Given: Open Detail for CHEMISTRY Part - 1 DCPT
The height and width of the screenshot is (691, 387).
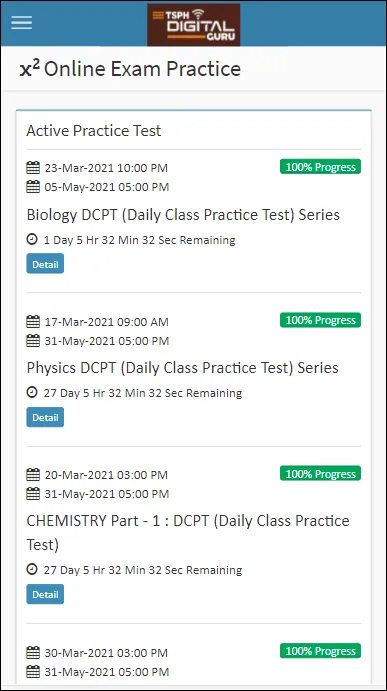Looking at the screenshot, I should (45, 594).
